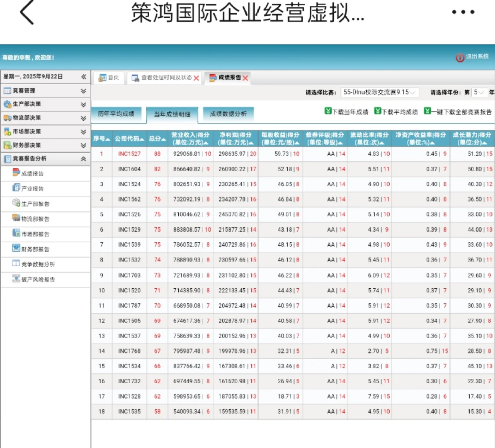The image size is (495, 448).
Task: Click the 首页 tab home icon
Action: pyautogui.click(x=102, y=78)
